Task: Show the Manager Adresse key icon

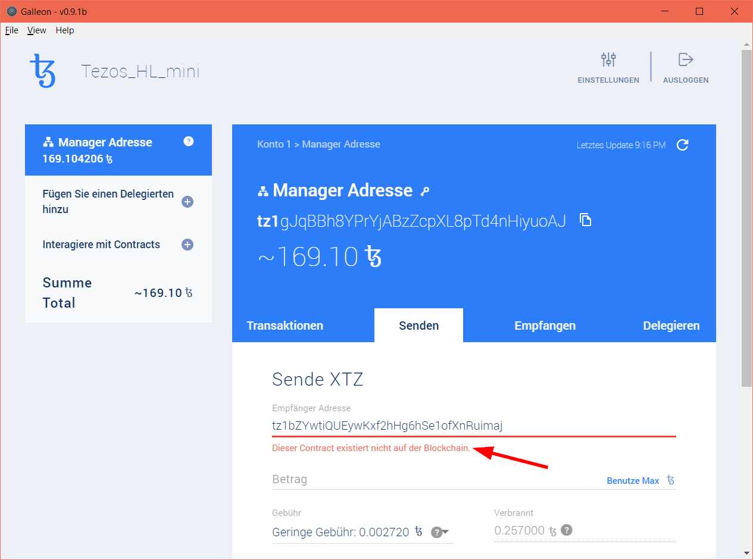Action: coord(424,191)
